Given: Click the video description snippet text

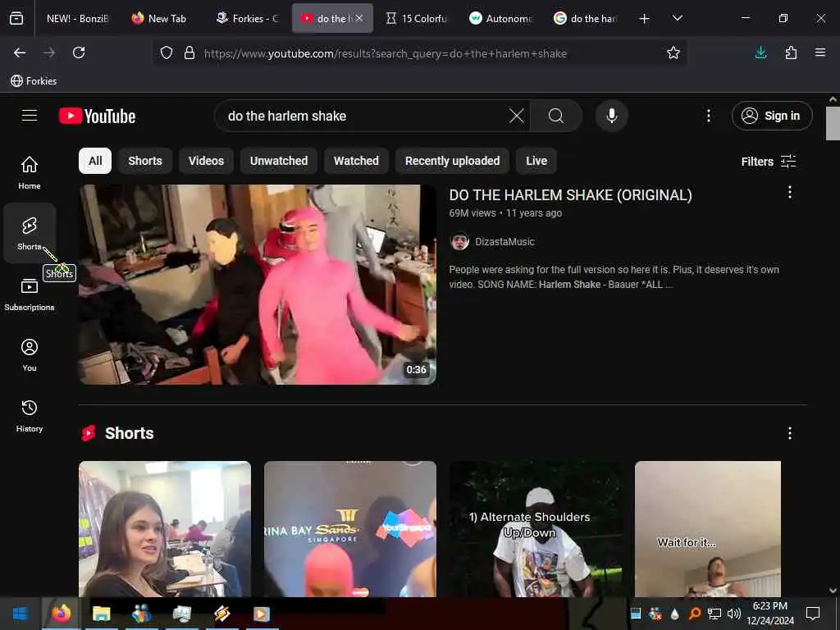Looking at the screenshot, I should click(x=614, y=277).
